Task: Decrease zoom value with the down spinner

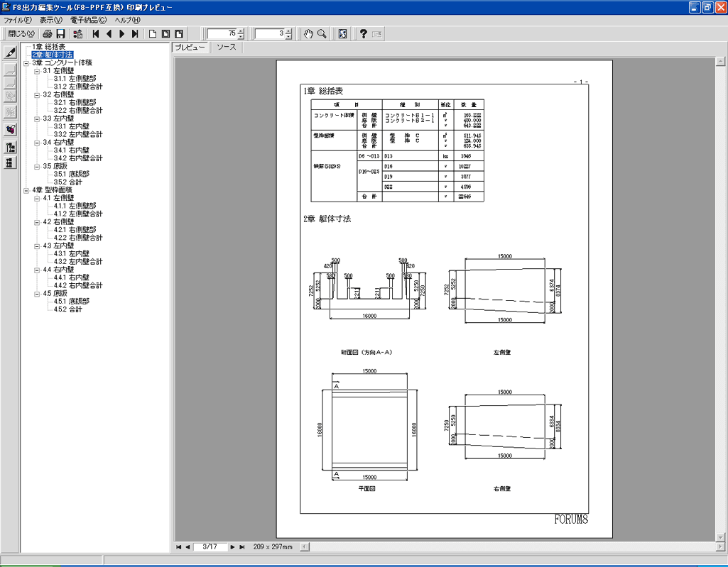Action: point(241,37)
